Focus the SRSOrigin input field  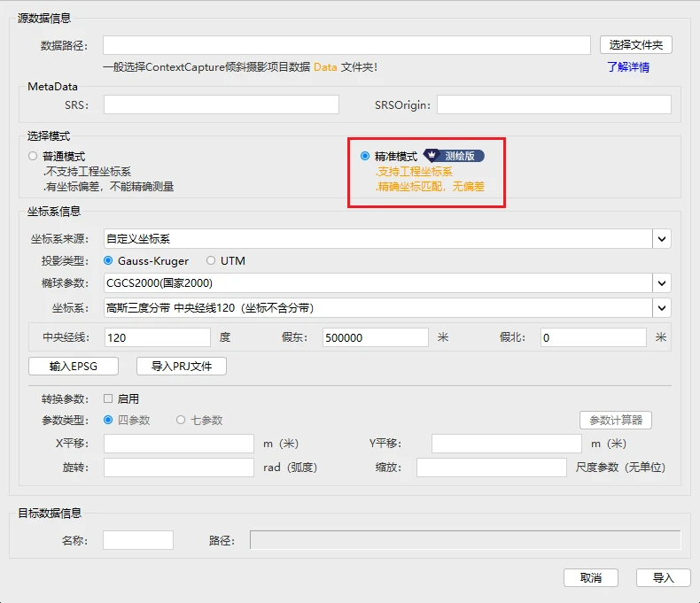click(554, 104)
